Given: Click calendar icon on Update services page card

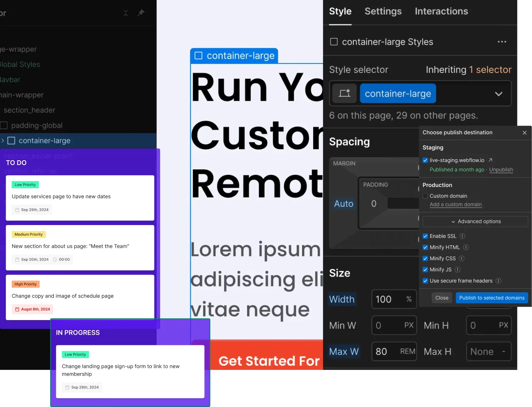Looking at the screenshot, I should [x=17, y=210].
